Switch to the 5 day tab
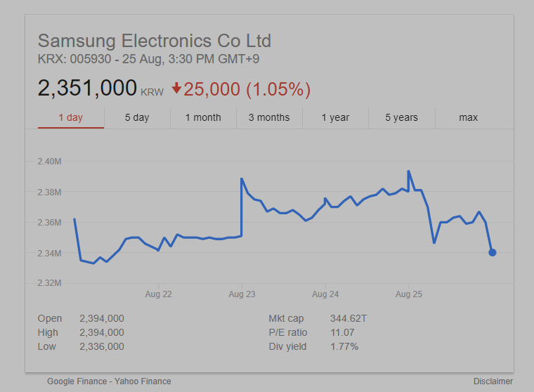 [x=137, y=117]
